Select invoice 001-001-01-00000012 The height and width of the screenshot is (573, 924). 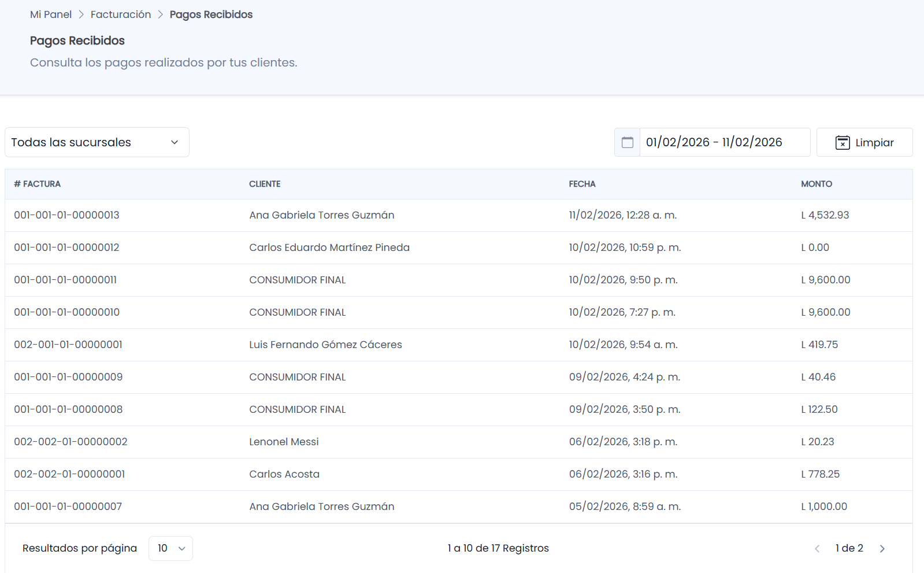[66, 247]
